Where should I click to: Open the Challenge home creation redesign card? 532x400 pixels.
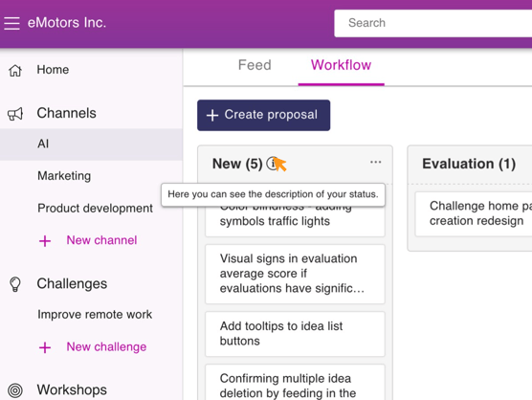[474, 213]
